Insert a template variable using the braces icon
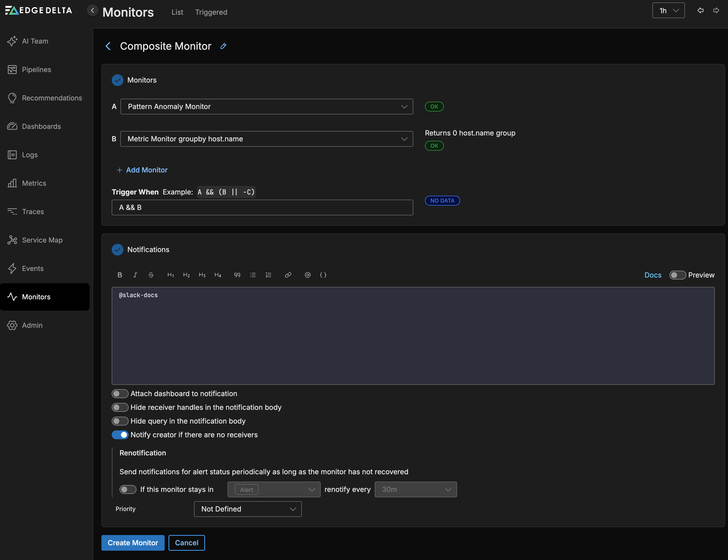The image size is (728, 560). click(323, 275)
